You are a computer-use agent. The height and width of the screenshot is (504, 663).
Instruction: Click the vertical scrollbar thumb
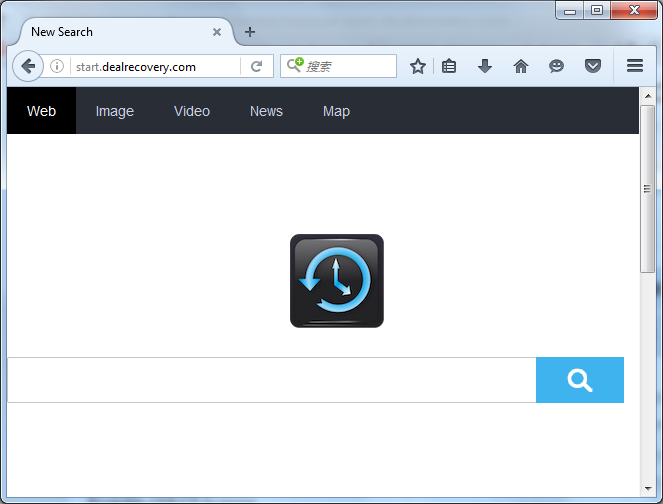point(647,189)
